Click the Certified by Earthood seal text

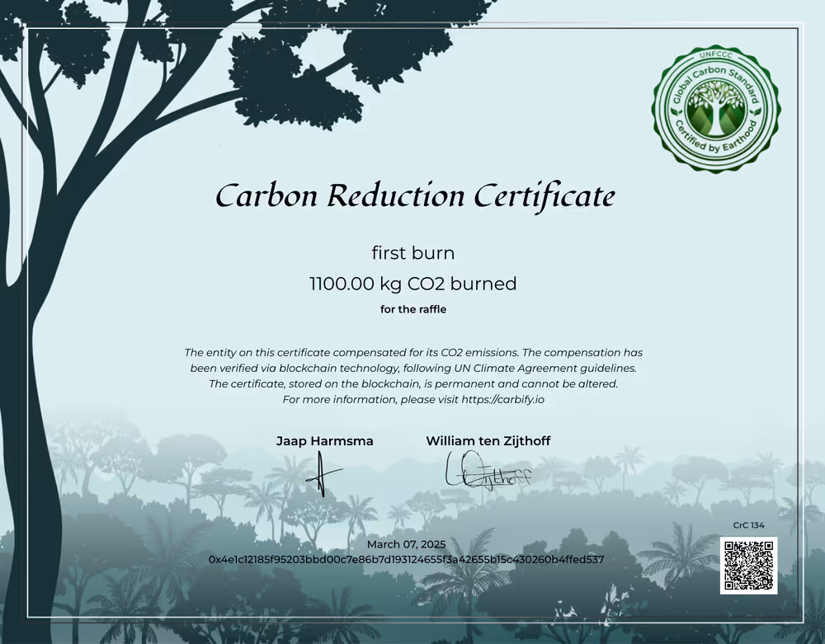[x=716, y=147]
